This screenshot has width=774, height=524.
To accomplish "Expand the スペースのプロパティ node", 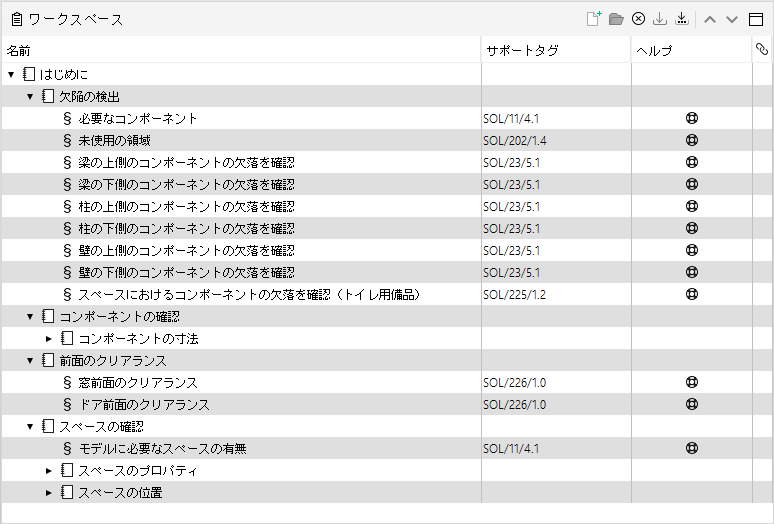I will click(49, 471).
